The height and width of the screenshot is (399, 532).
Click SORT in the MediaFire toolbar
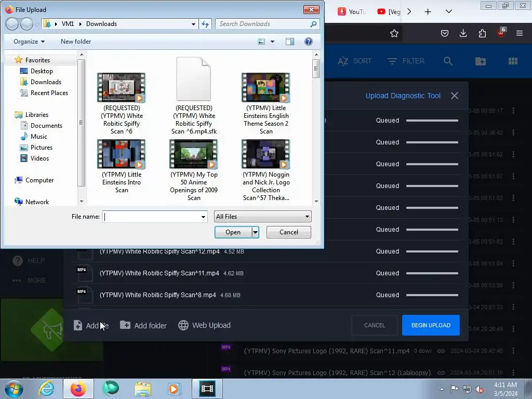tap(354, 61)
